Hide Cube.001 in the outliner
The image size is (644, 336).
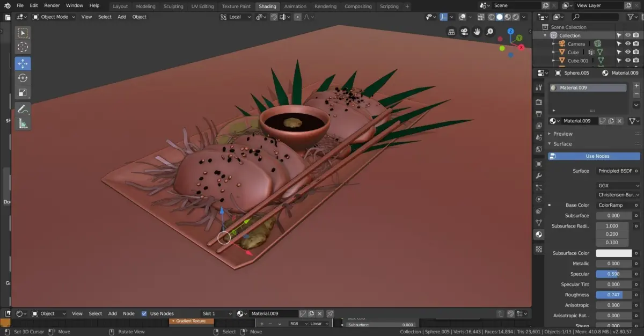(628, 61)
